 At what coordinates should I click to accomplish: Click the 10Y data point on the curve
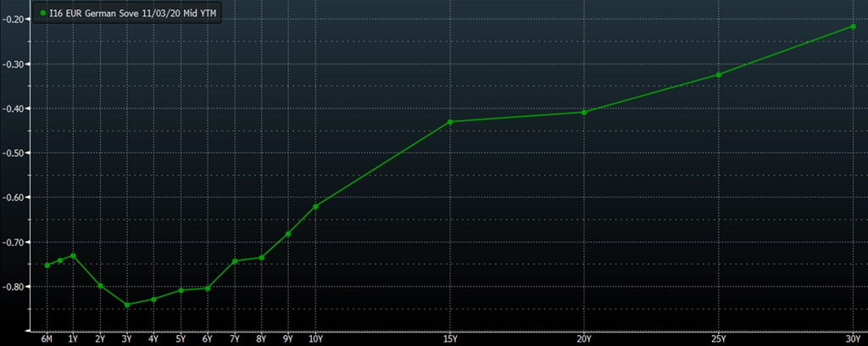coord(315,206)
